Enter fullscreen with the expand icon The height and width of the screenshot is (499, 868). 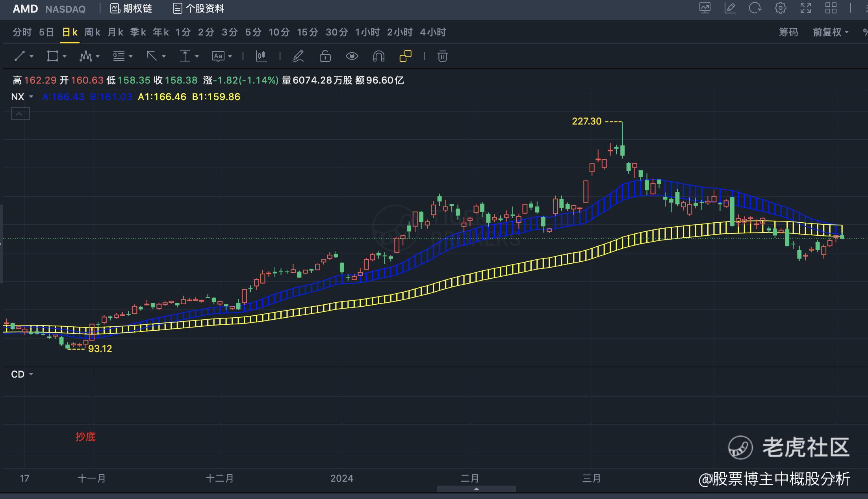tap(806, 8)
